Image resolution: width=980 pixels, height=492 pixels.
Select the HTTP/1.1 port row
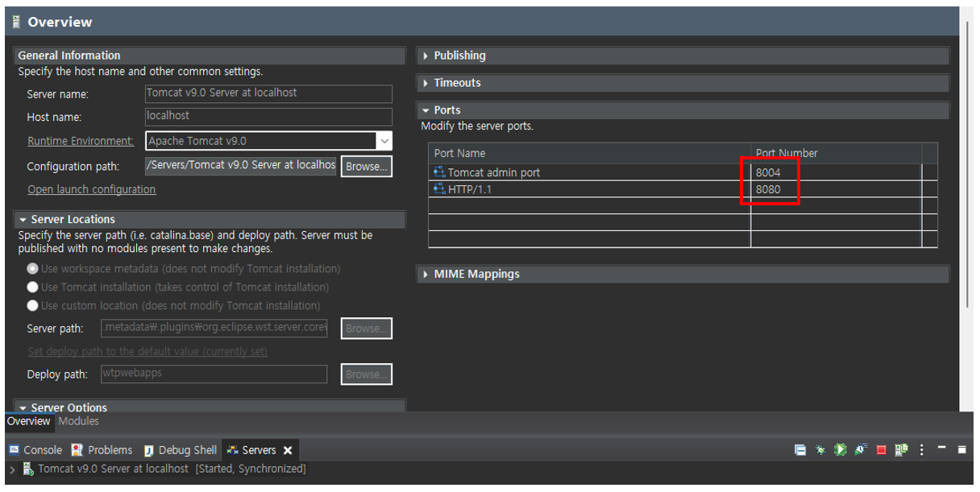pyautogui.click(x=683, y=189)
